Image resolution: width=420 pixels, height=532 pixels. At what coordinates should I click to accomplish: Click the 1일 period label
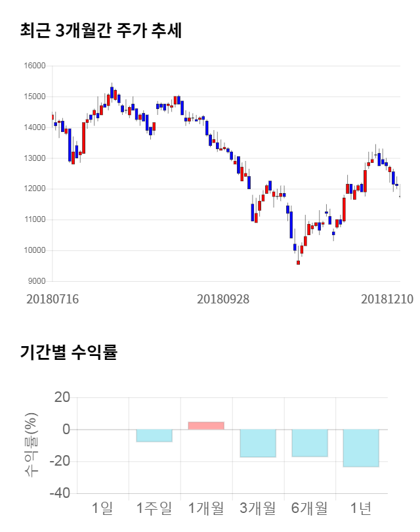click(102, 507)
